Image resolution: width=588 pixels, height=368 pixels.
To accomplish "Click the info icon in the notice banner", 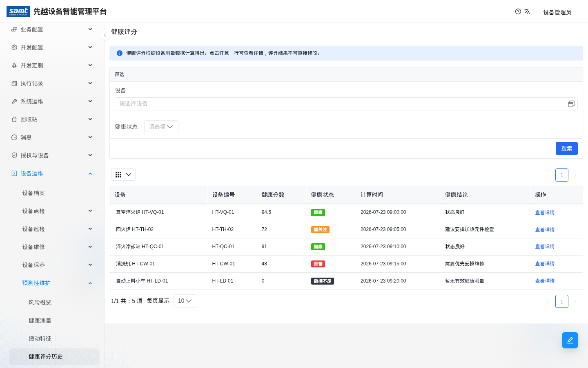I will click(120, 53).
